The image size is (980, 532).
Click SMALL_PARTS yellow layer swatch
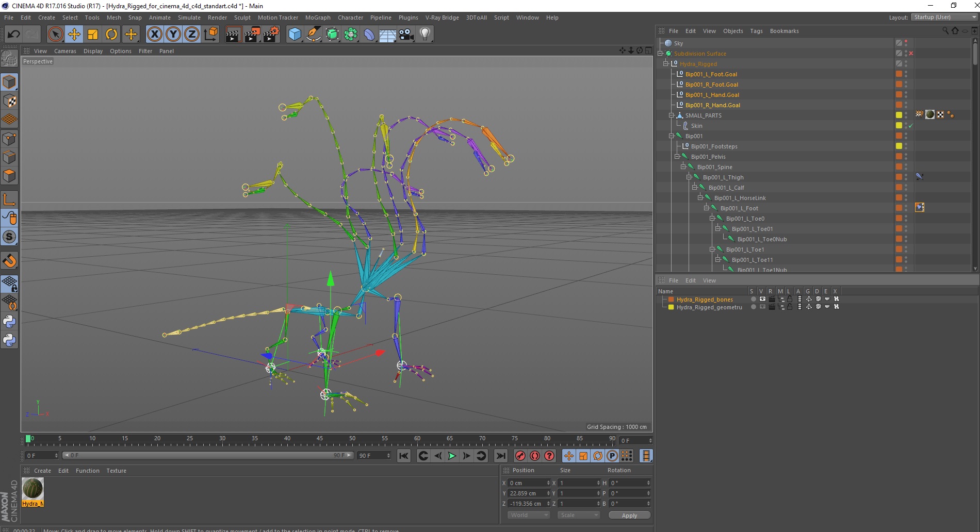899,115
